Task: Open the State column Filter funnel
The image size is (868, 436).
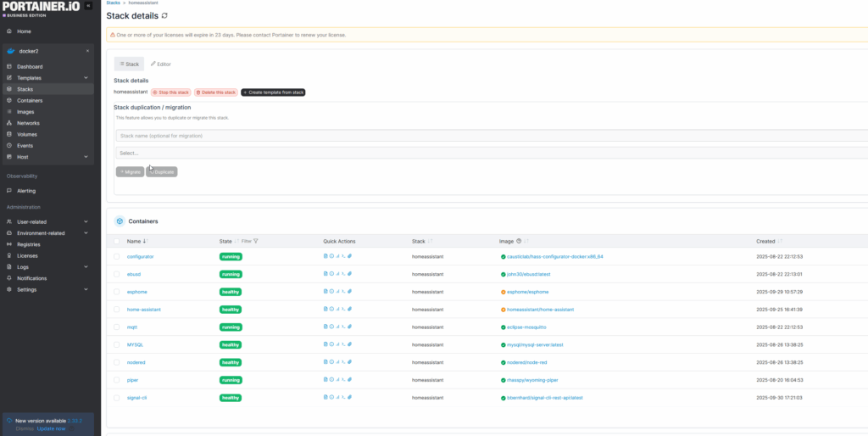Action: coord(256,241)
